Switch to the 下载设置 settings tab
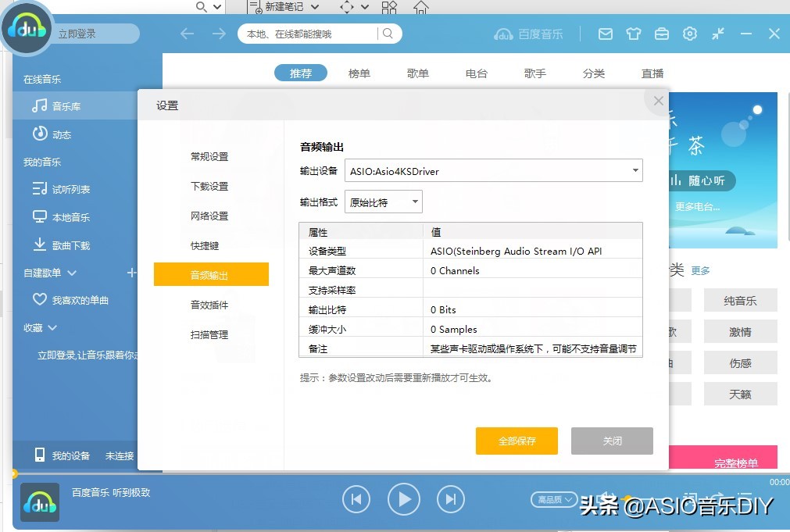The height and width of the screenshot is (532, 790). point(211,186)
